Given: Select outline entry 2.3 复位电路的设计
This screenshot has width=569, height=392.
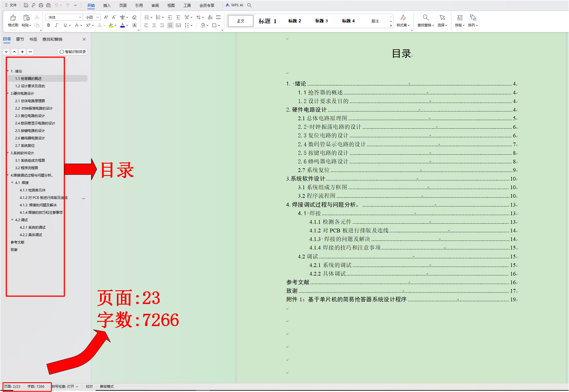Looking at the screenshot, I should pos(30,116).
